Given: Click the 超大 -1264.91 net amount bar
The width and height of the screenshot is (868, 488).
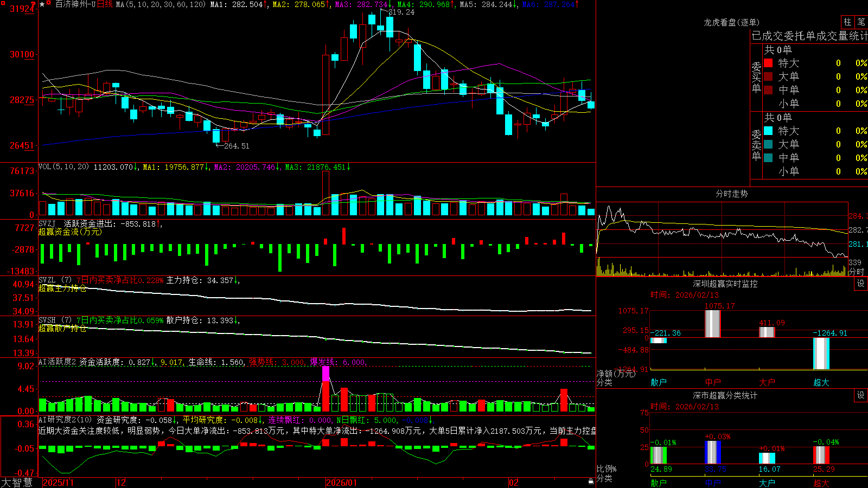Looking at the screenshot, I should coord(821,353).
